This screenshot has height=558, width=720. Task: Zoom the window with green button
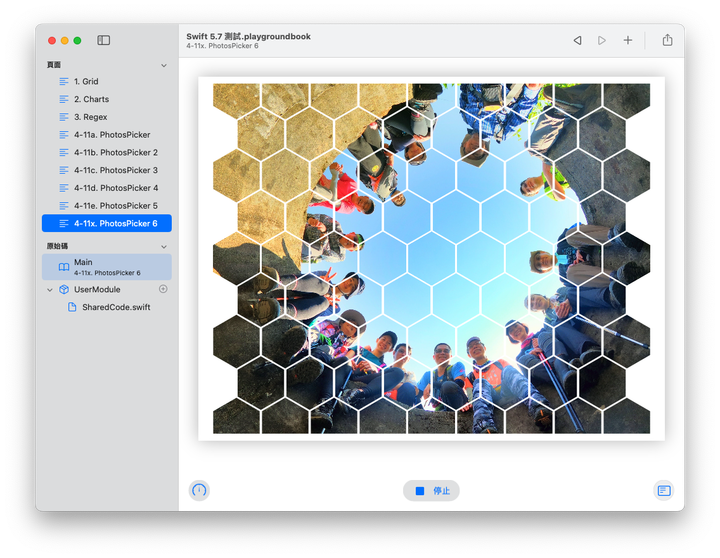click(78, 40)
